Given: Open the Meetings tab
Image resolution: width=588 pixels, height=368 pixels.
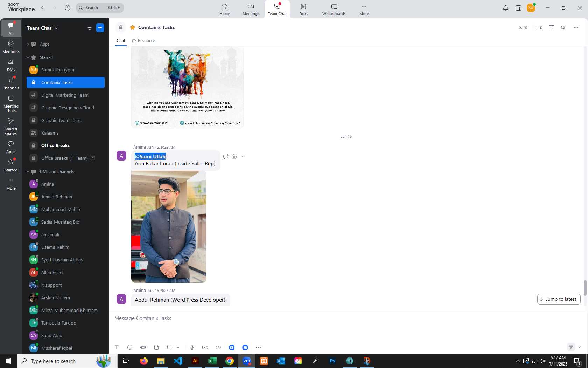Looking at the screenshot, I should (x=251, y=9).
